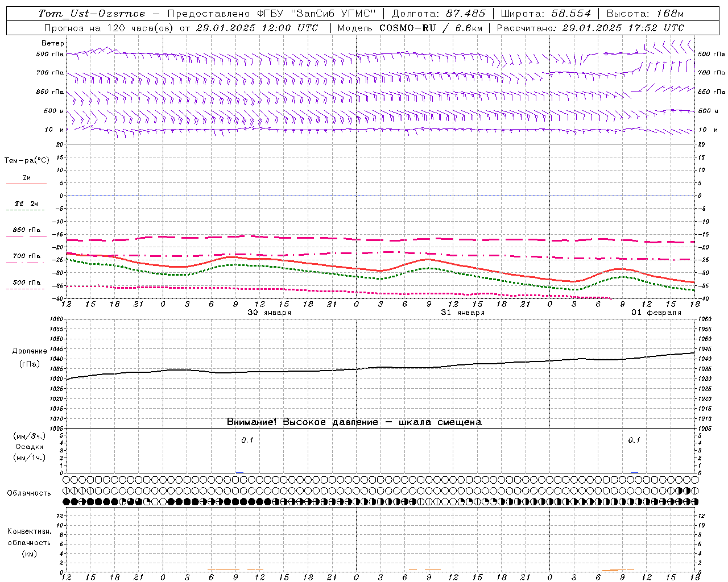This screenshot has height=582, width=728.
Task: Click the '2м' temperature legend label
Action: [27, 177]
